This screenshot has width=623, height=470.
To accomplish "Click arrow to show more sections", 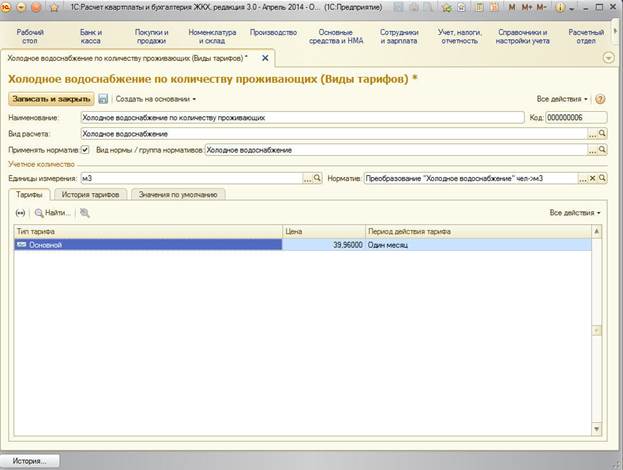I will [x=616, y=32].
